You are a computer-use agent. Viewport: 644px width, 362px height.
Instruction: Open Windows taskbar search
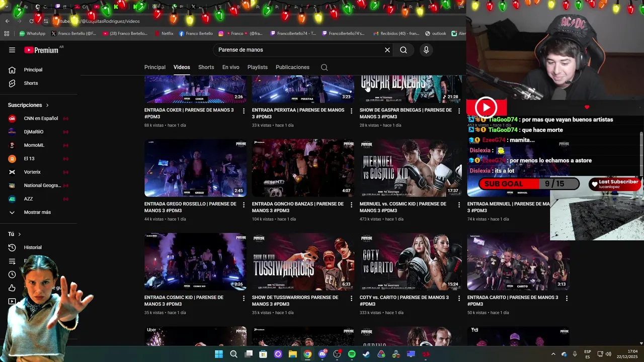click(x=233, y=354)
